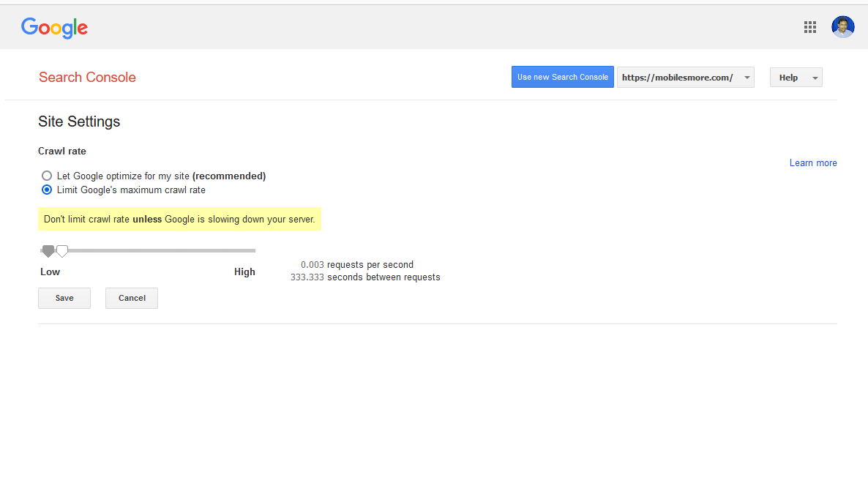Expand the Help dropdown arrow
The height and width of the screenshot is (494, 868).
(815, 78)
